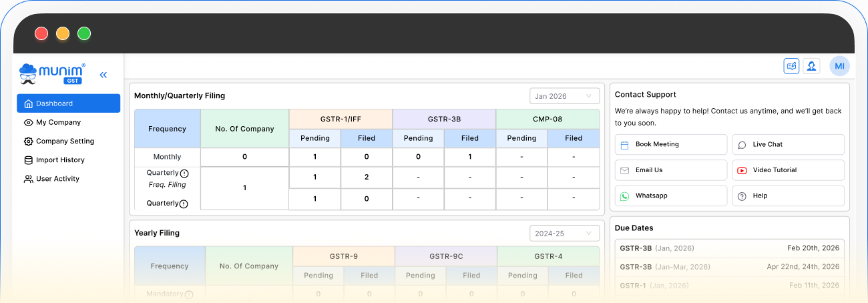
Task: Click the Contact Support heading
Action: click(x=646, y=95)
